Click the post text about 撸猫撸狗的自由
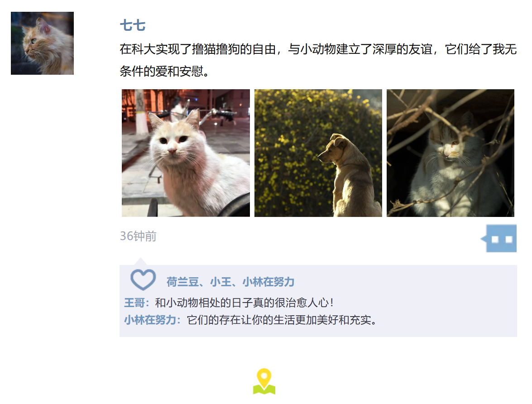 (318, 49)
